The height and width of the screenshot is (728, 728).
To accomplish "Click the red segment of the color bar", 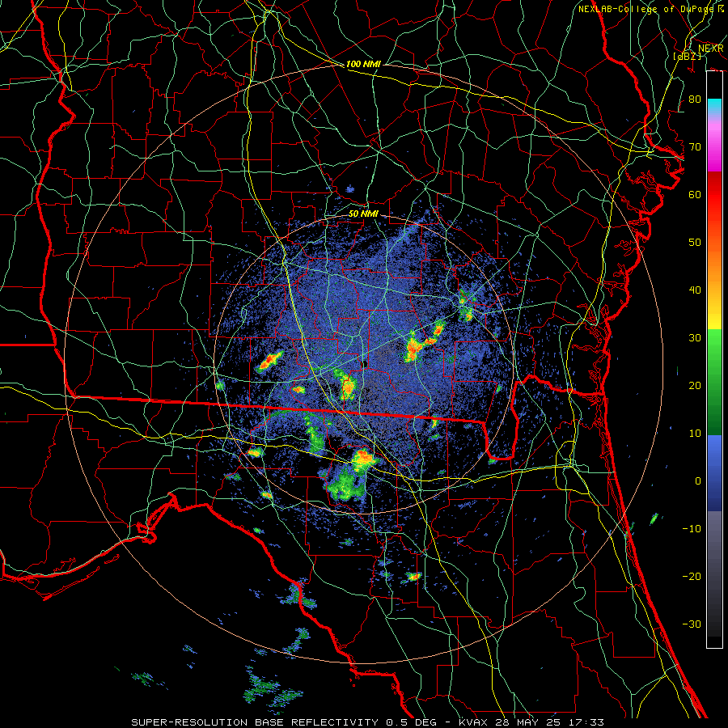I will click(714, 195).
